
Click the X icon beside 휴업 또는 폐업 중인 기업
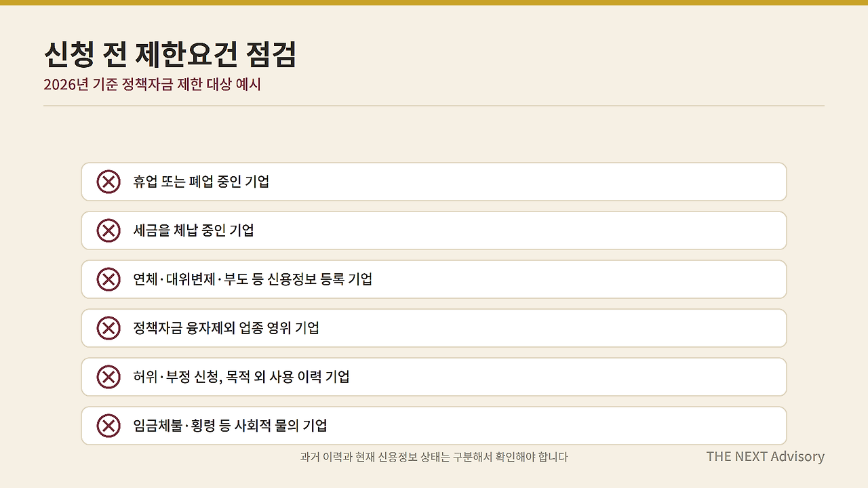[x=108, y=182]
